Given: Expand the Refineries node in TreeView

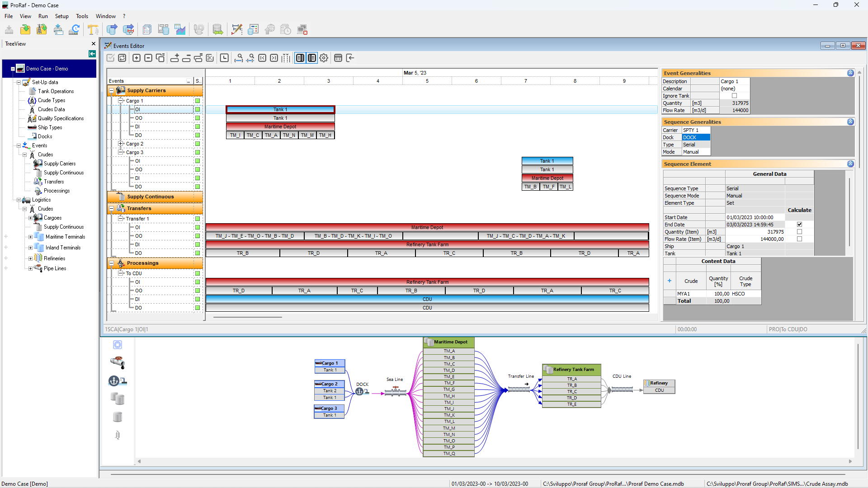Looking at the screenshot, I should click(30, 258).
